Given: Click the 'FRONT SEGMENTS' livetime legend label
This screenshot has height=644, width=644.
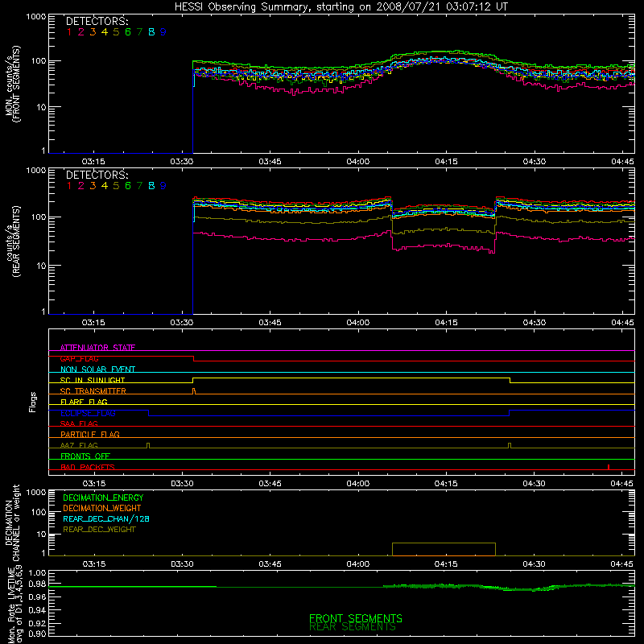Looking at the screenshot, I should pos(356,618).
